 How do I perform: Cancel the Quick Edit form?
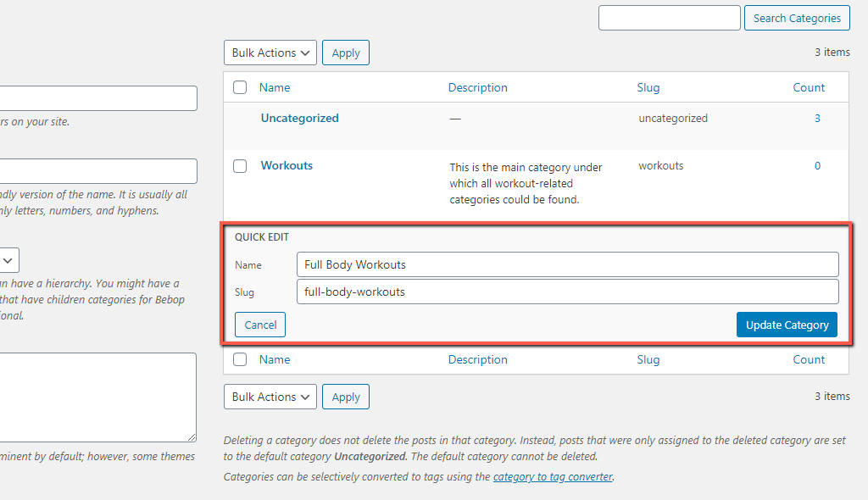260,325
